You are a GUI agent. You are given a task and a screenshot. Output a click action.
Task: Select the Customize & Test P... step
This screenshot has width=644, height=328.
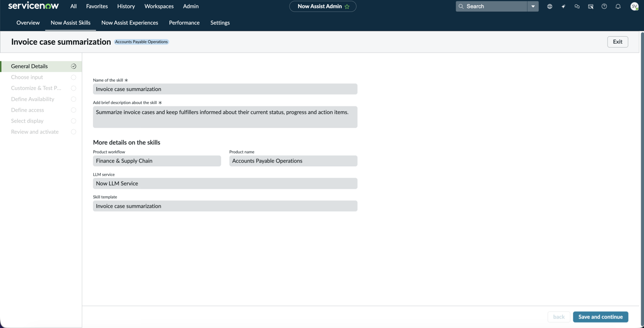(x=41, y=88)
